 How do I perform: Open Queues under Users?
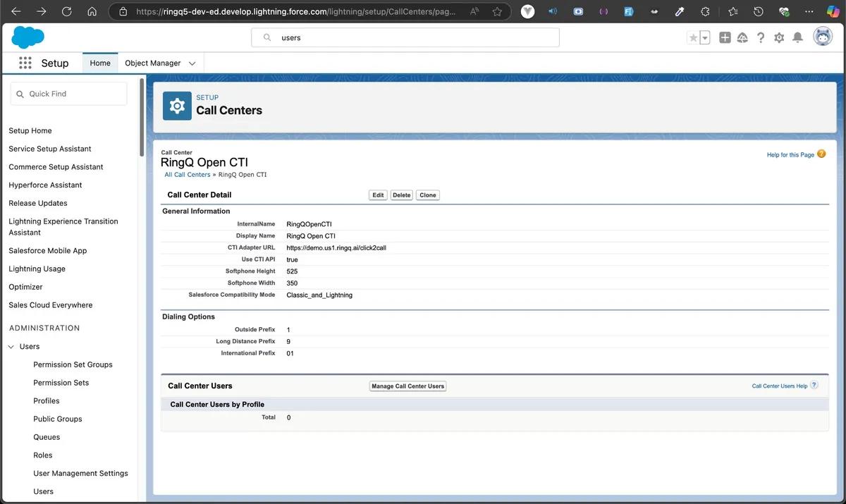click(47, 437)
